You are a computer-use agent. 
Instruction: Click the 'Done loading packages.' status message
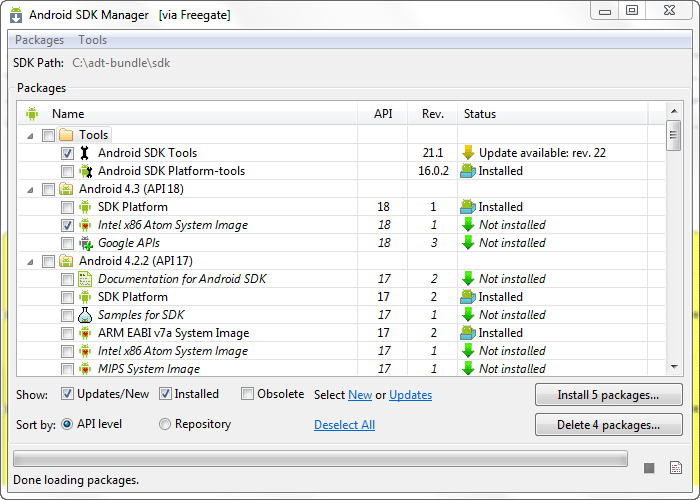click(x=76, y=480)
